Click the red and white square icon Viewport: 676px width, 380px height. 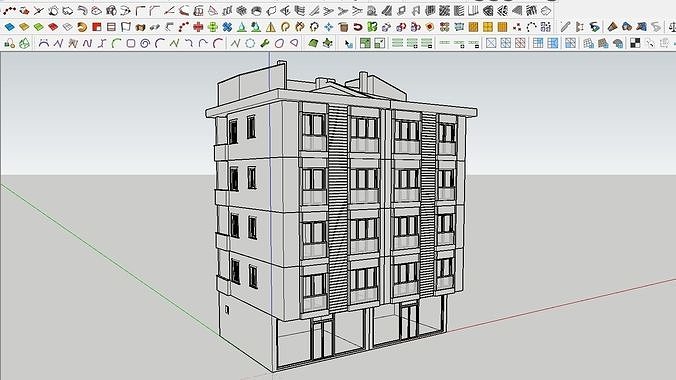point(97,27)
